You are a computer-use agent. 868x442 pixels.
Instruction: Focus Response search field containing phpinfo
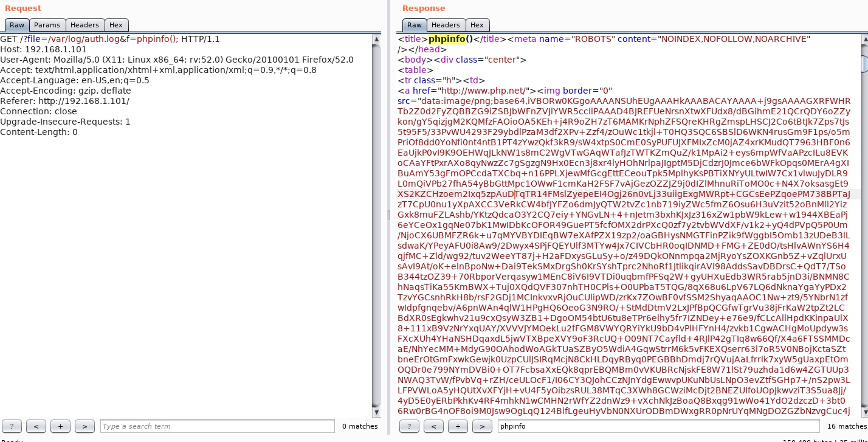point(658,426)
